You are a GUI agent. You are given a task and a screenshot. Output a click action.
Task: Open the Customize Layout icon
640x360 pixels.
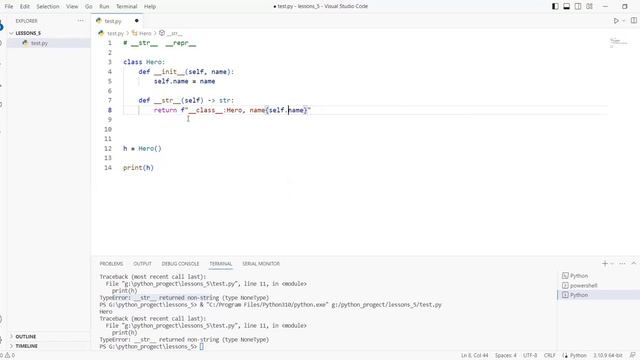tap(589, 6)
